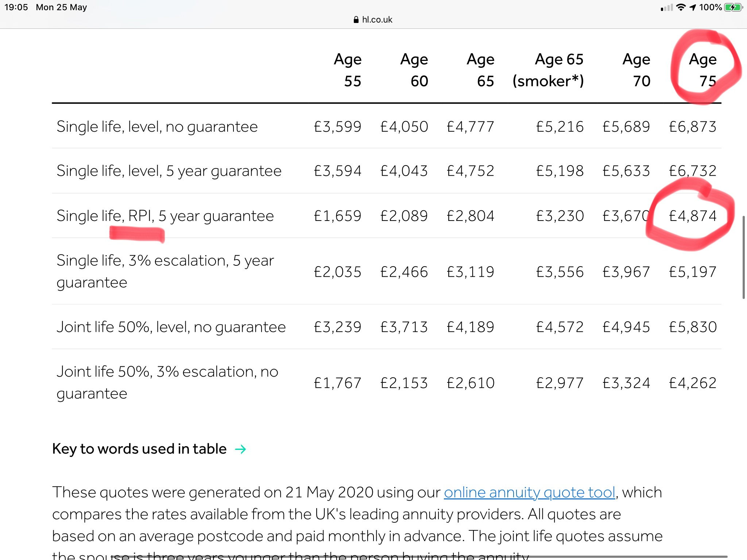
Task: Select the Age 75 column header
Action: point(703,70)
